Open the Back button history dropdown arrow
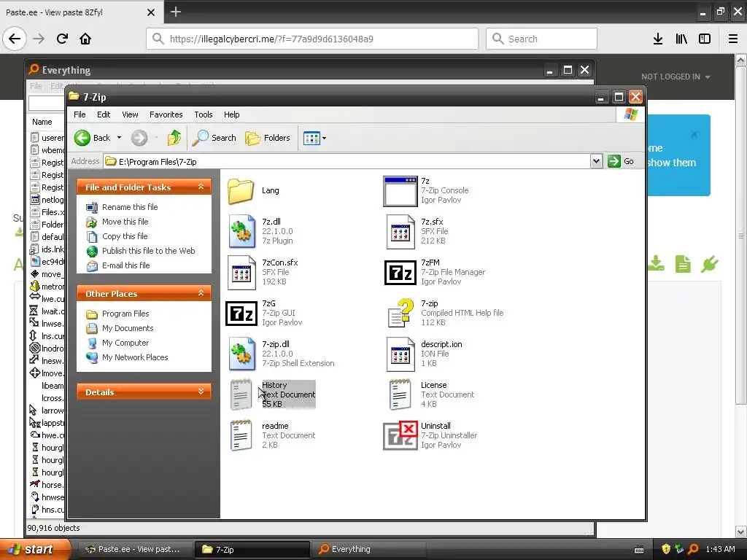The width and height of the screenshot is (747, 560). pyautogui.click(x=119, y=138)
